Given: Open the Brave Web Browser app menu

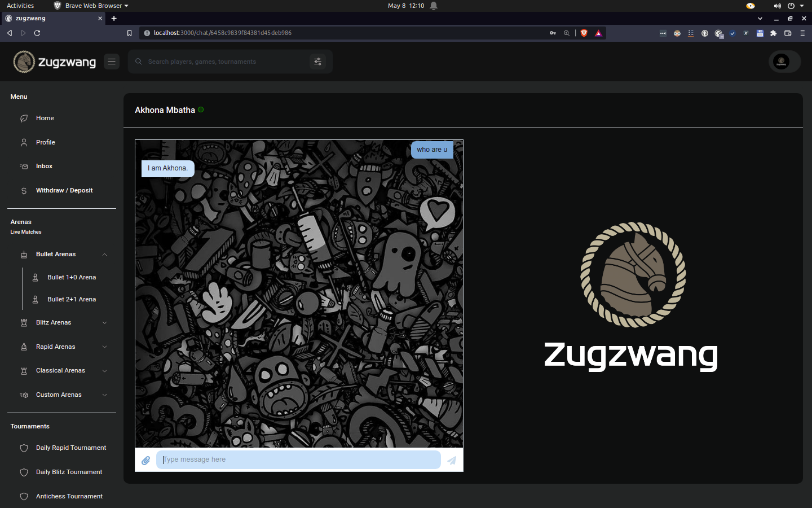Looking at the screenshot, I should [91, 6].
